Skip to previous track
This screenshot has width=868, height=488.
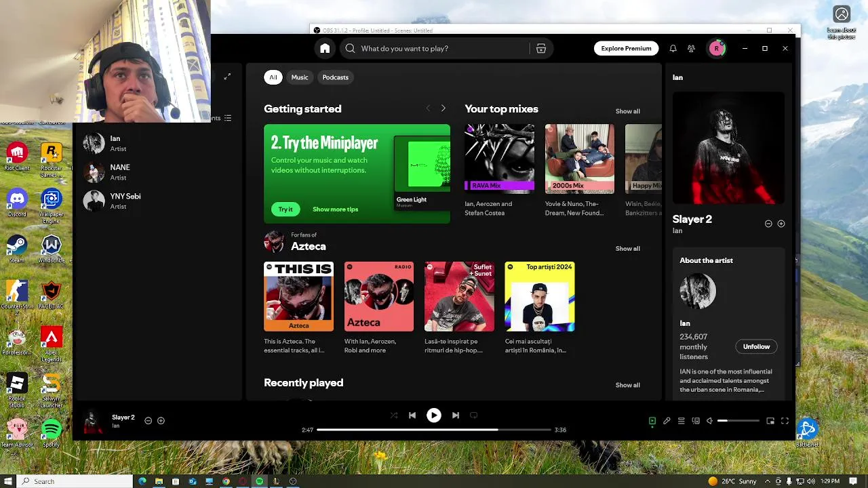(412, 415)
